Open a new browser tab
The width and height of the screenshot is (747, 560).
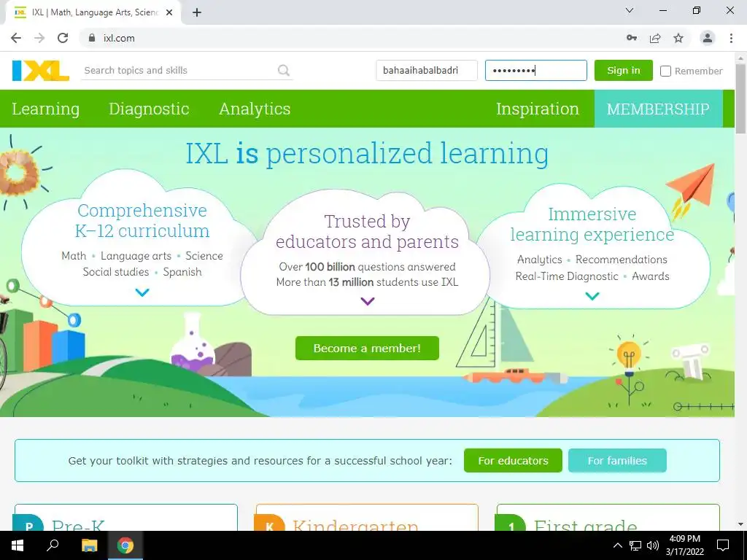[x=197, y=12]
